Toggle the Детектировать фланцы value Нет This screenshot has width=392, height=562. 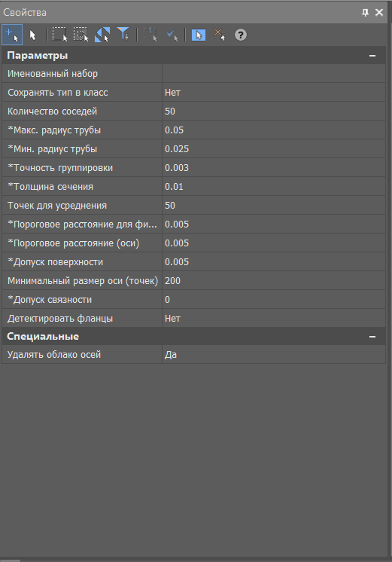click(x=274, y=318)
